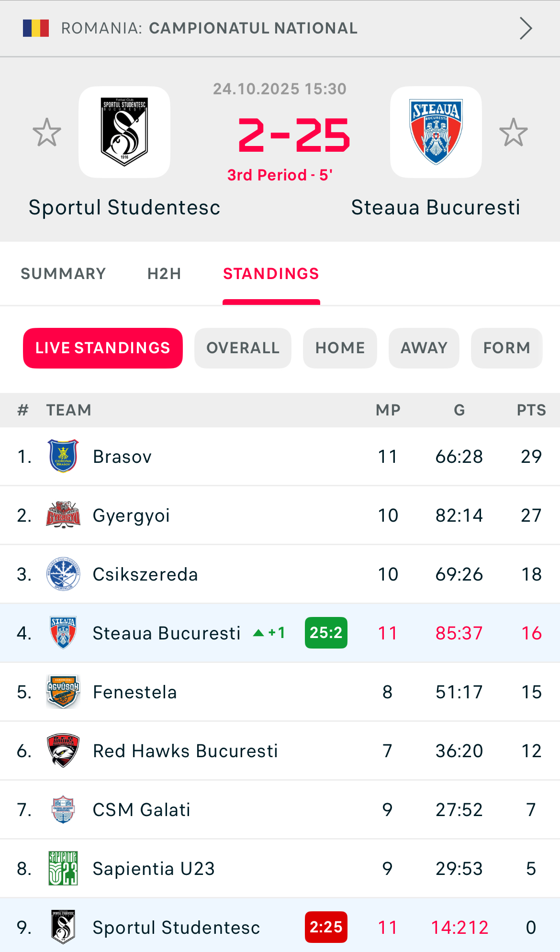Tap the Gyergyoi bear logo
The width and height of the screenshot is (560, 952).
63,515
